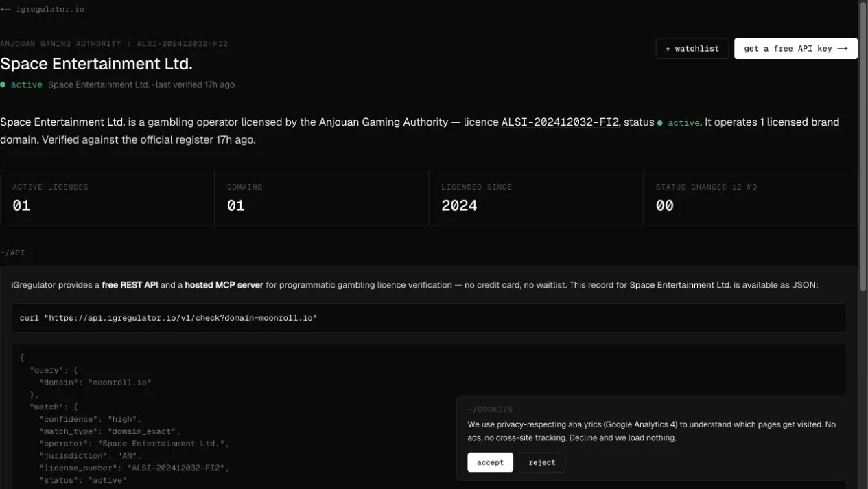Click ANJOUAN GAMING AUTHORITY breadcrumb

[60, 44]
